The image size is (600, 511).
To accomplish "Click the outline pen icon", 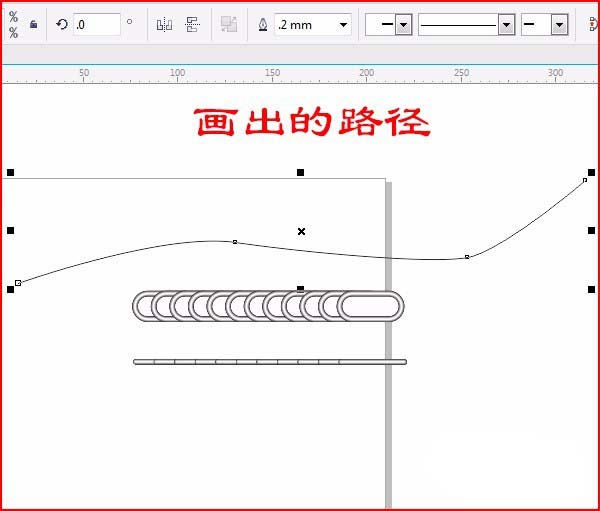I will (x=263, y=25).
